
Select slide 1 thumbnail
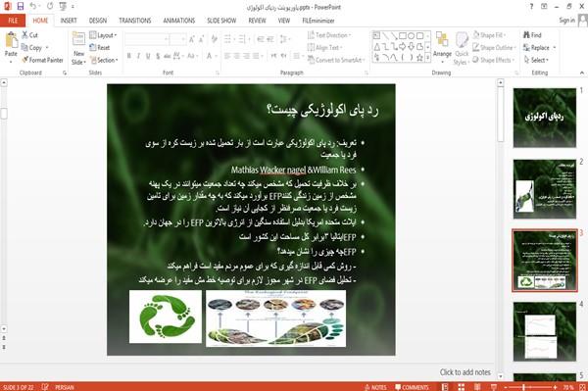(545, 118)
